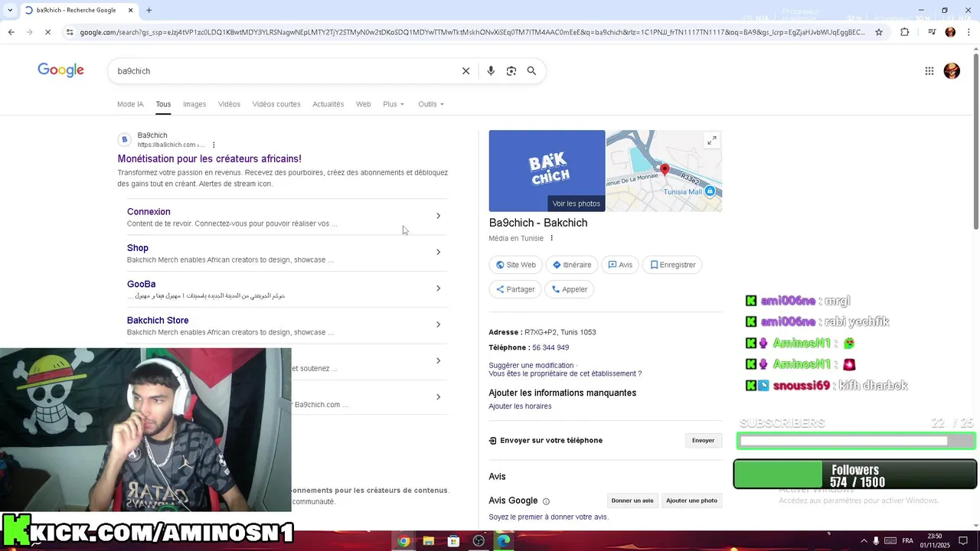
Task: Click Ajouter une photo button
Action: [x=691, y=500]
